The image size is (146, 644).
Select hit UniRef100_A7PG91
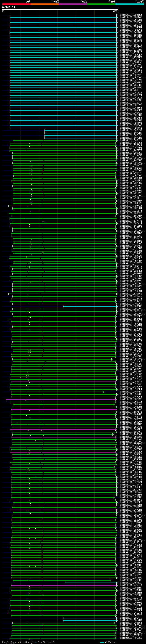(131, 80)
